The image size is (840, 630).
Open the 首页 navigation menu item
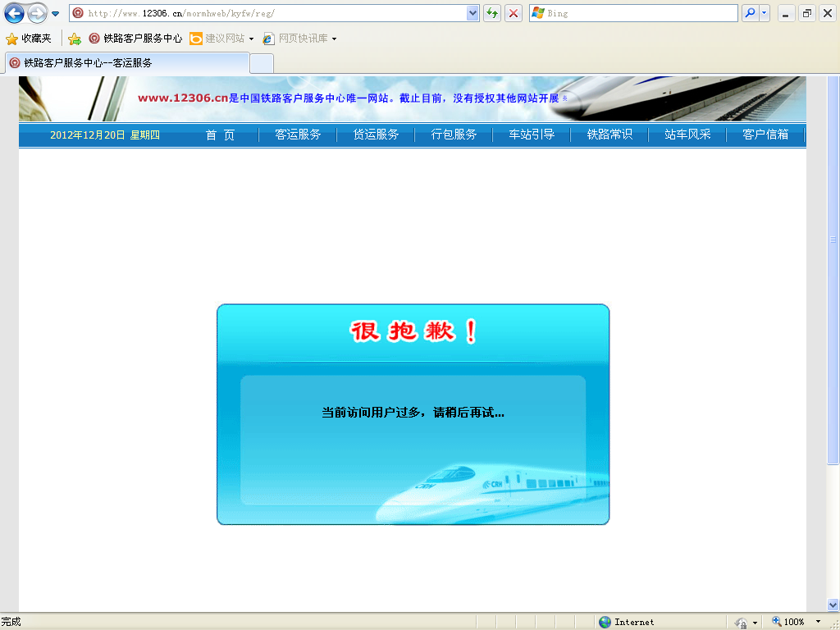(220, 135)
